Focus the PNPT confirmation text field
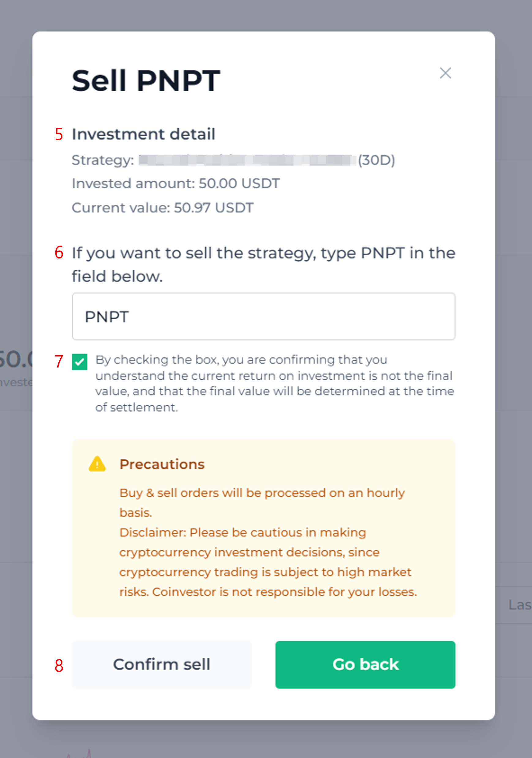Viewport: 532px width, 758px height. [x=263, y=316]
